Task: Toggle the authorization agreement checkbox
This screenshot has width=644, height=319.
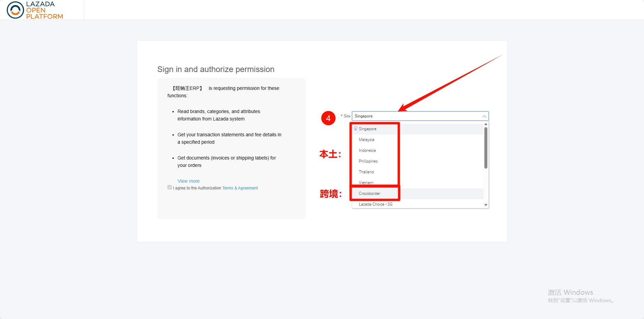Action: [169, 187]
